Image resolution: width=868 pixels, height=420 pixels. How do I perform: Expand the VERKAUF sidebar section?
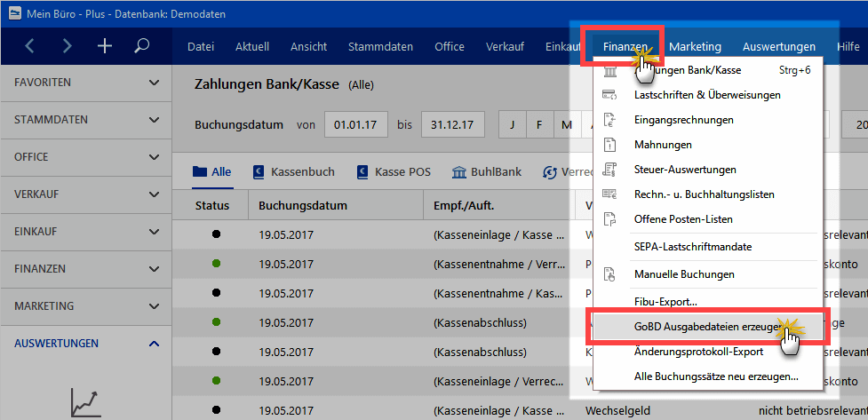click(x=86, y=194)
